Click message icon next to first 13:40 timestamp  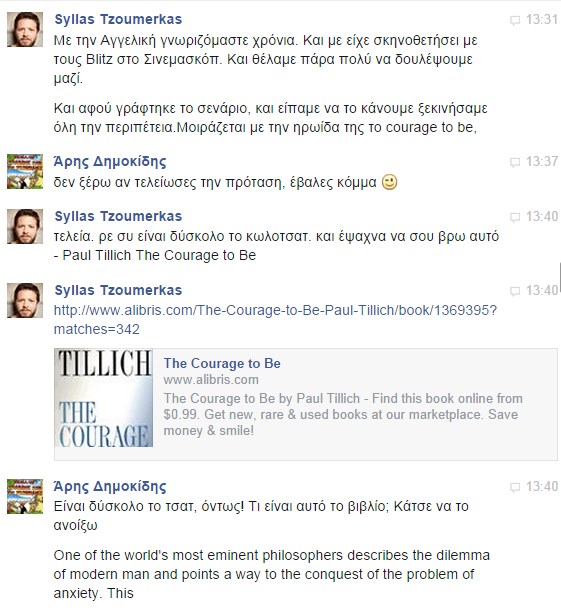tap(515, 217)
